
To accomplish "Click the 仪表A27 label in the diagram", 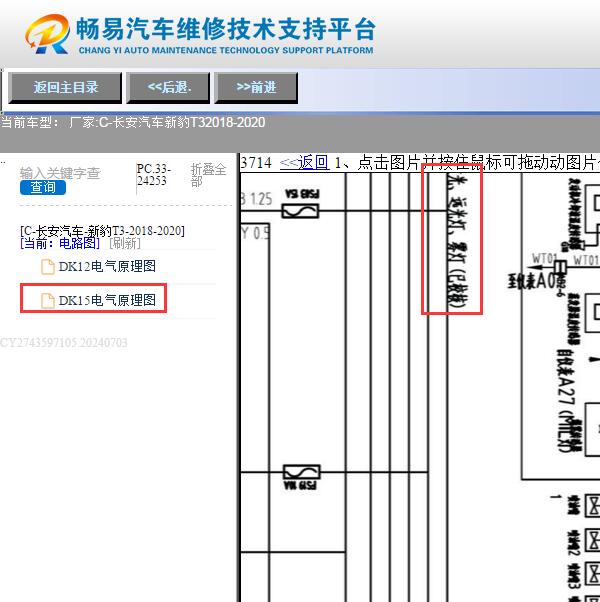I will tap(567, 400).
